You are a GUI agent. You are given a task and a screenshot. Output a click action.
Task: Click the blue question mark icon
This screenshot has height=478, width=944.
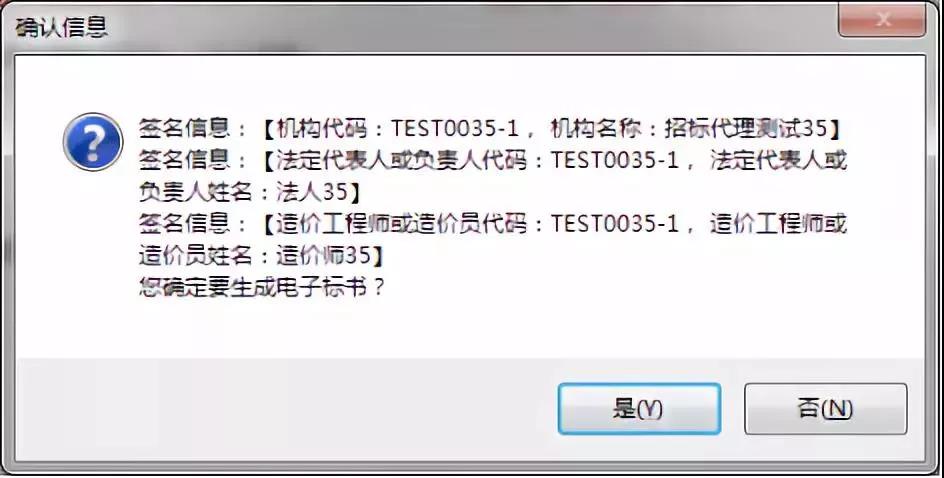click(93, 142)
